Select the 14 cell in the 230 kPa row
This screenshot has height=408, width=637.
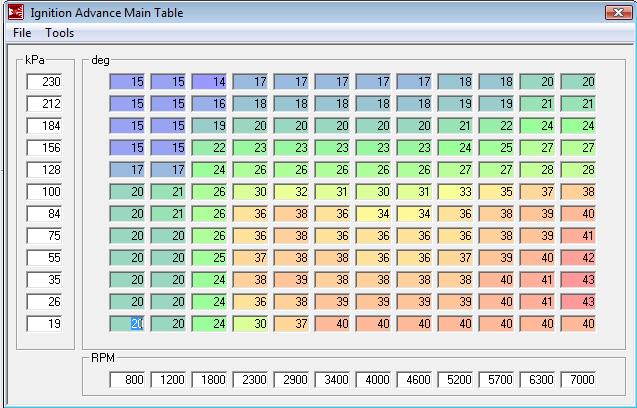(209, 82)
